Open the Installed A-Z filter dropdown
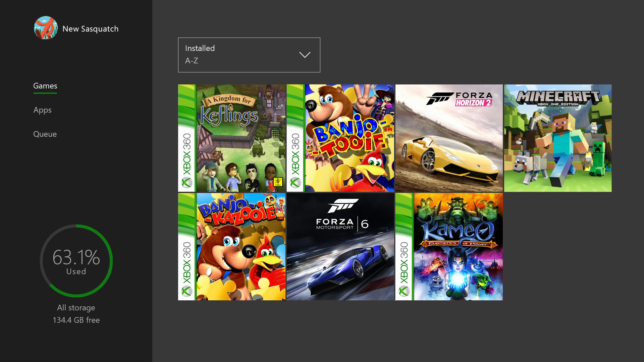This screenshot has height=362, width=644. click(249, 55)
